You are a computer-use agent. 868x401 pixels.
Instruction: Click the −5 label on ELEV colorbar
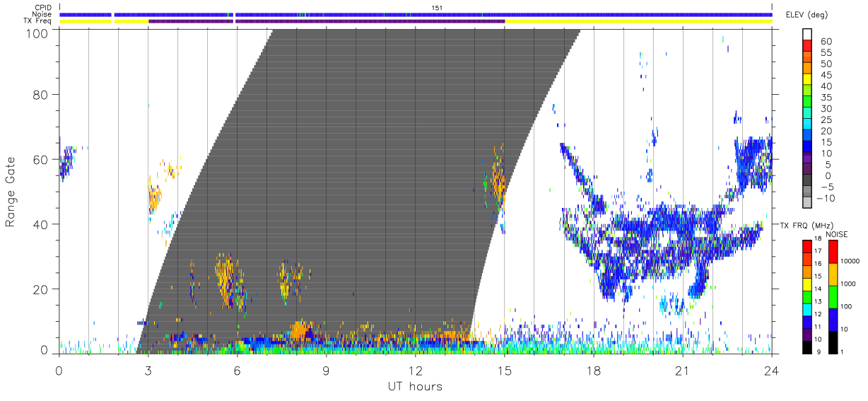coord(826,187)
